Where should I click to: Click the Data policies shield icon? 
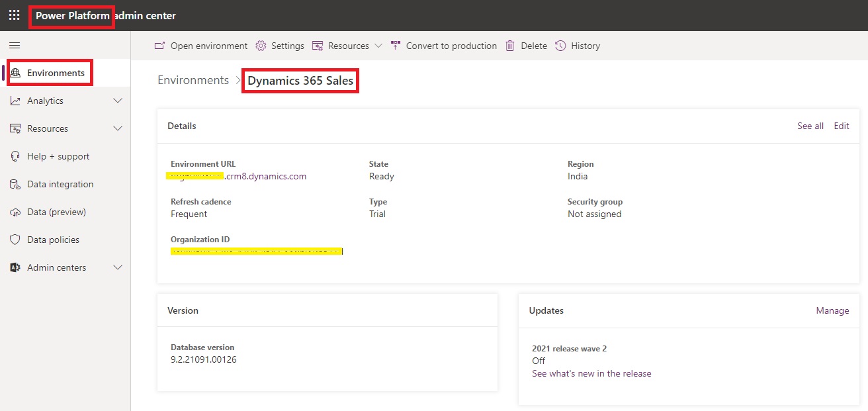[x=15, y=240]
